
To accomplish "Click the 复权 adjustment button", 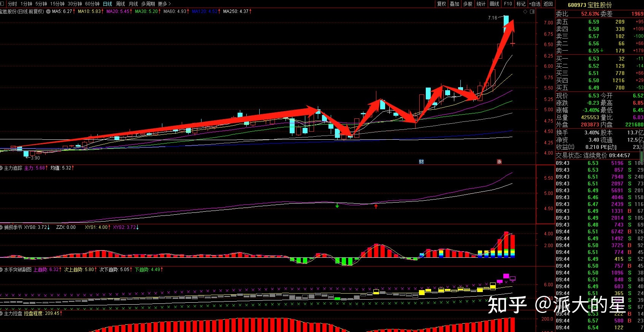I will (x=441, y=4).
